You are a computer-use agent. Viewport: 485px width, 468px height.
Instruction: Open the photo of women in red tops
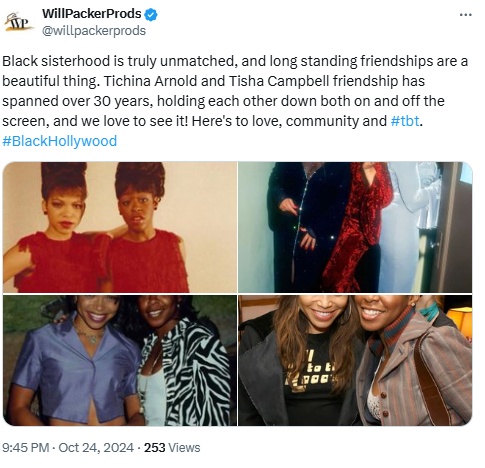tap(120, 227)
